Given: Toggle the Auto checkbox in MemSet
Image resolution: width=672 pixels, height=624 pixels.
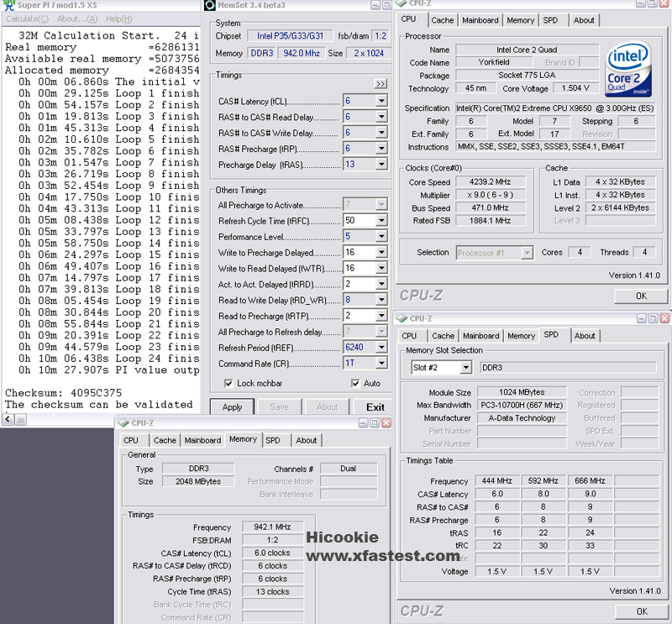Looking at the screenshot, I should (355, 383).
